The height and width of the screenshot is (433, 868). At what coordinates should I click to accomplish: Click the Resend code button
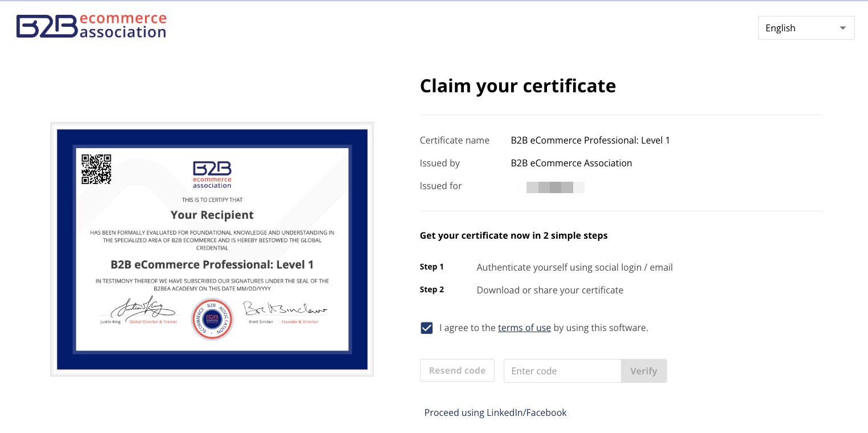457,370
